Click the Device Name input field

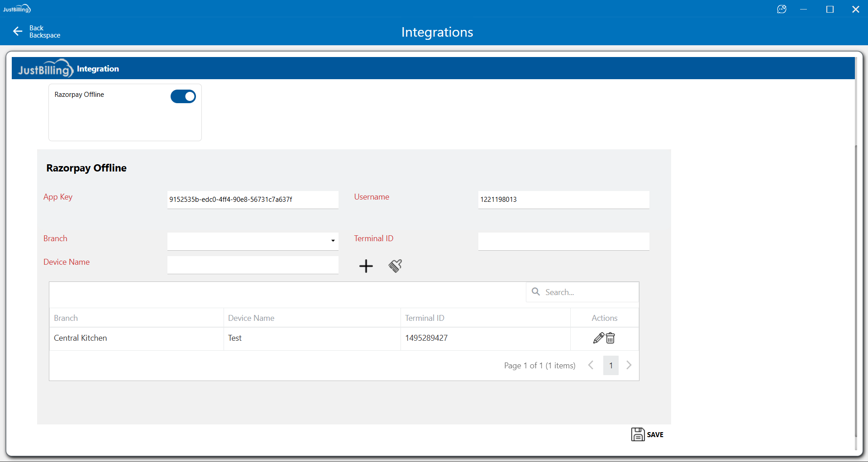tap(253, 265)
